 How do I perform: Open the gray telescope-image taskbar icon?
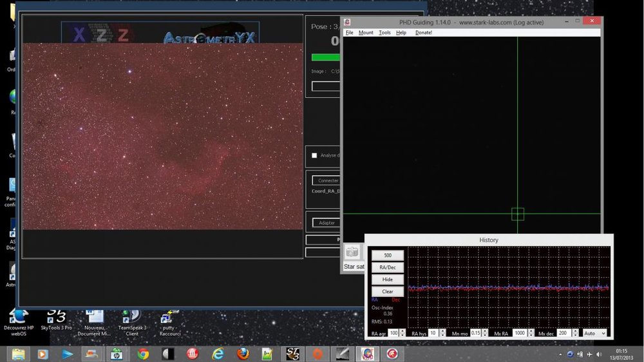[x=343, y=354]
